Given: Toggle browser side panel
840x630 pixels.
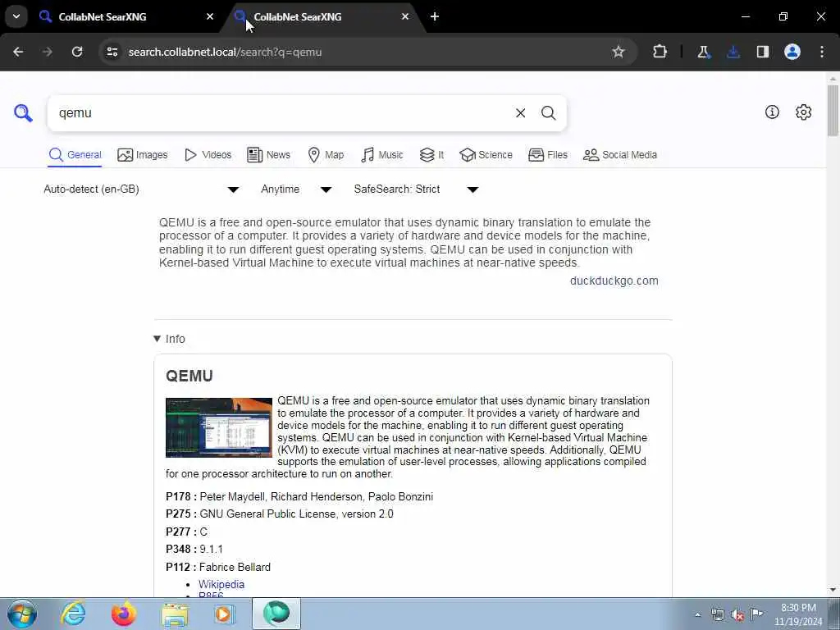Looking at the screenshot, I should pos(763,52).
